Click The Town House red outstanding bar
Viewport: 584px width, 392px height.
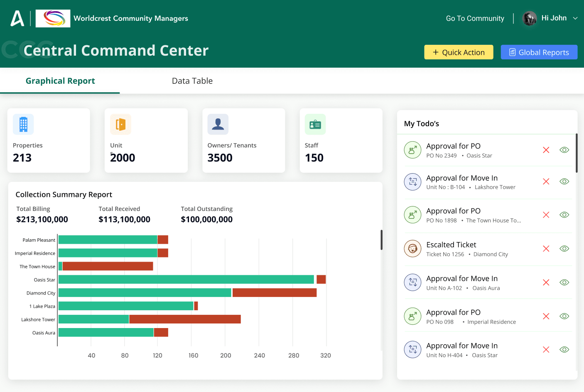[108, 266]
